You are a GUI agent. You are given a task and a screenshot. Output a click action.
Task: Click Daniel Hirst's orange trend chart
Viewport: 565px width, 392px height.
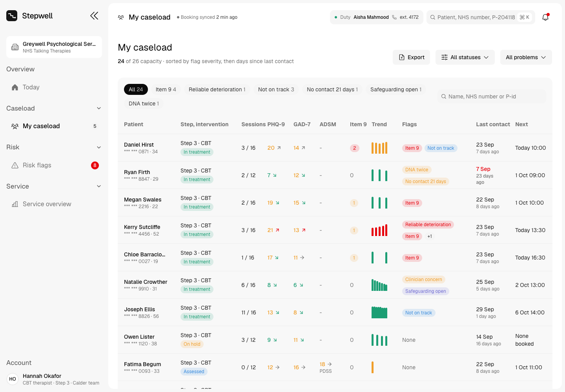pos(379,148)
